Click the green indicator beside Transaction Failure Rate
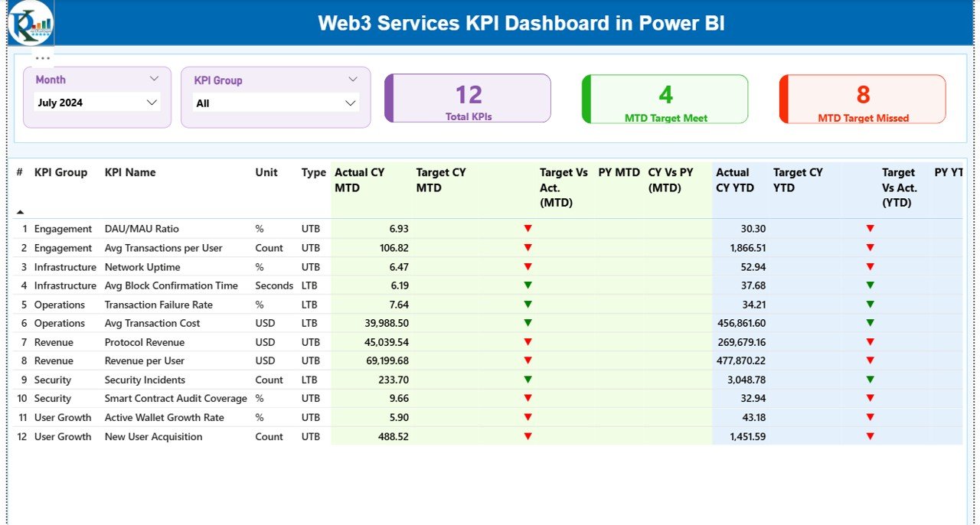The image size is (980, 525). tap(528, 305)
